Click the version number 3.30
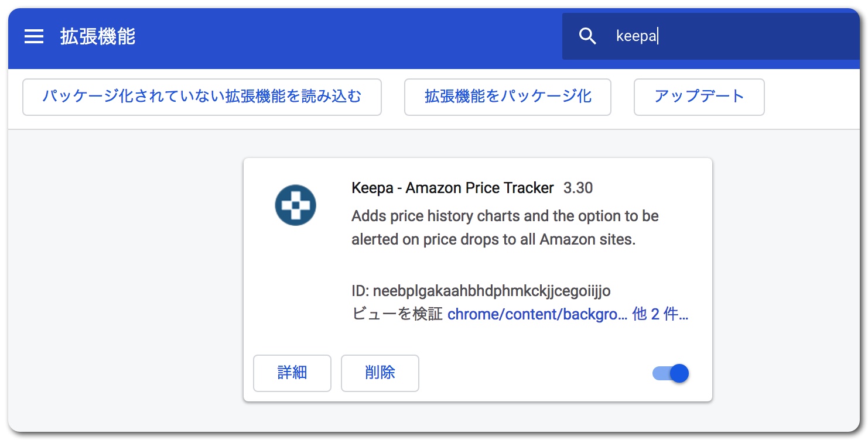 pyautogui.click(x=578, y=188)
